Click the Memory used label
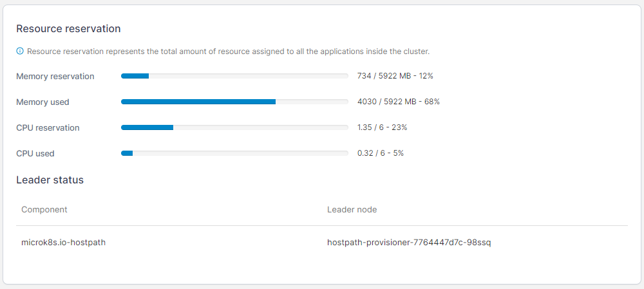Image resolution: width=644 pixels, height=289 pixels. pos(43,102)
